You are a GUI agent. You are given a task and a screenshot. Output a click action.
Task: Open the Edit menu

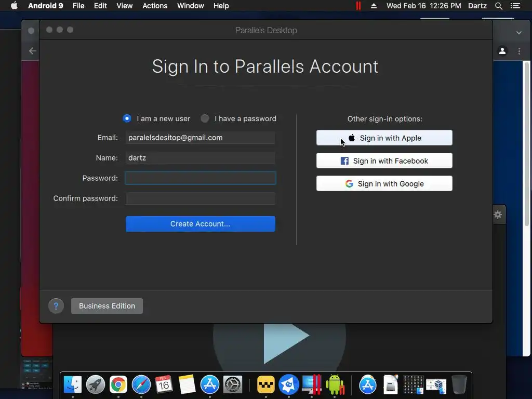[x=100, y=6]
